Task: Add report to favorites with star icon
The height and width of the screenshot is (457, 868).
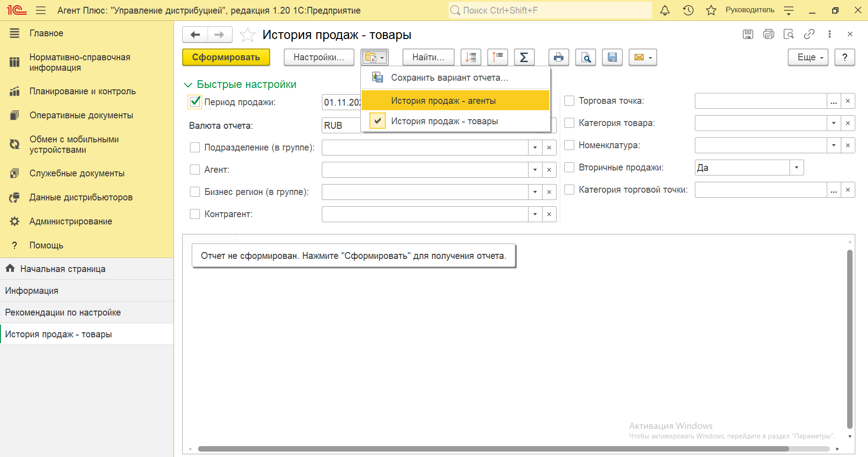Action: coord(247,35)
